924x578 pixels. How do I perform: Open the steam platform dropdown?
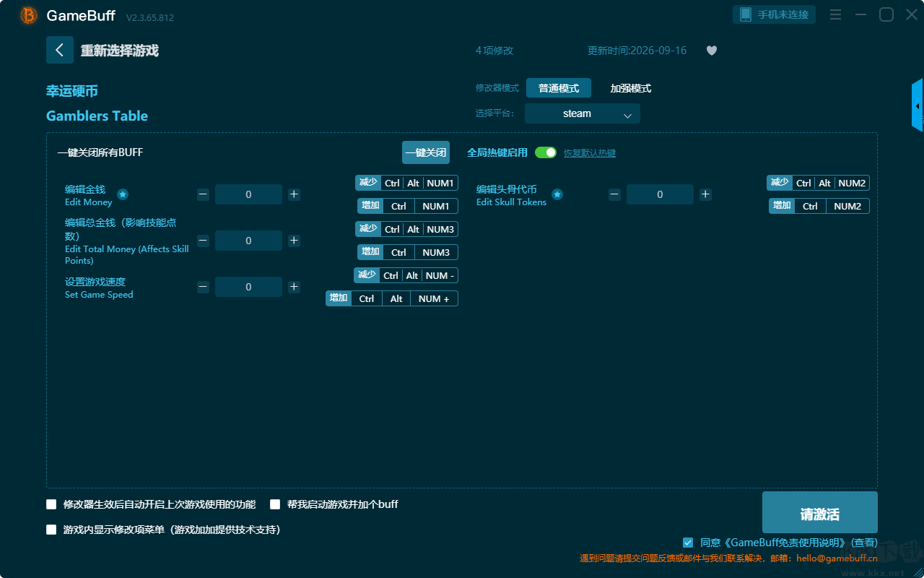pyautogui.click(x=583, y=113)
